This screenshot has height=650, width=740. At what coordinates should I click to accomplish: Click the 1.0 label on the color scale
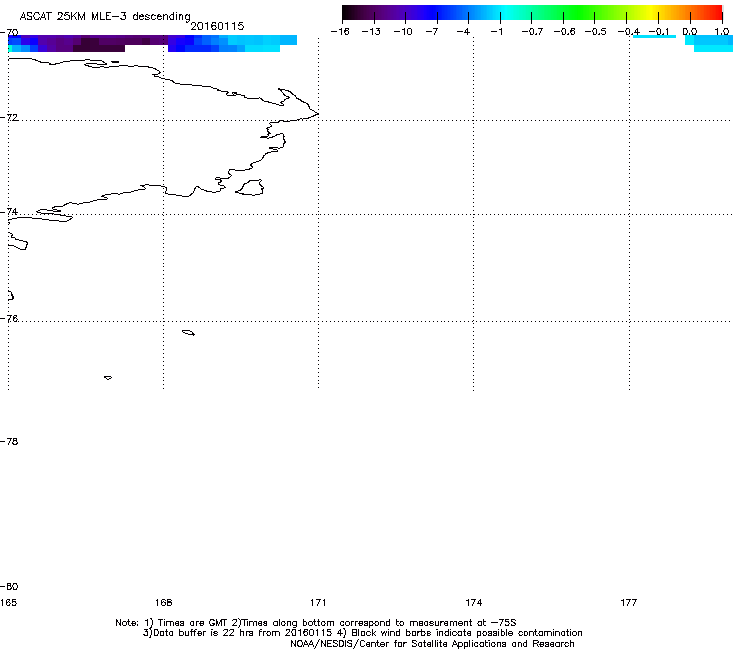722,32
